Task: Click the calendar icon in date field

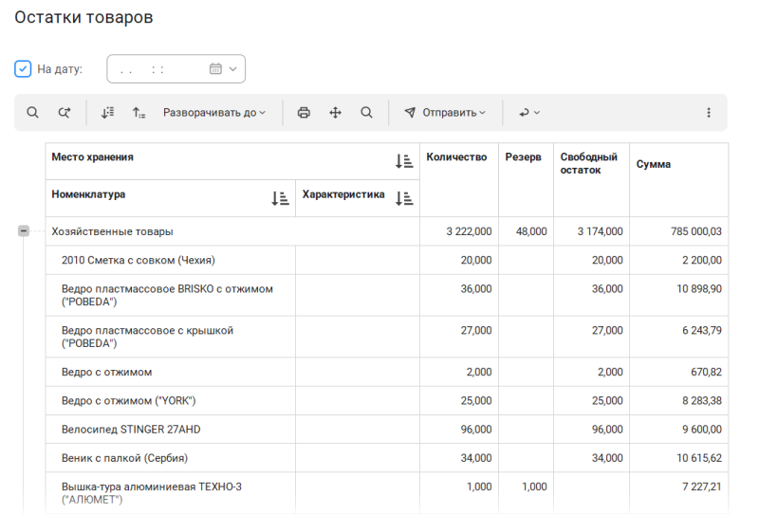Action: (x=215, y=69)
